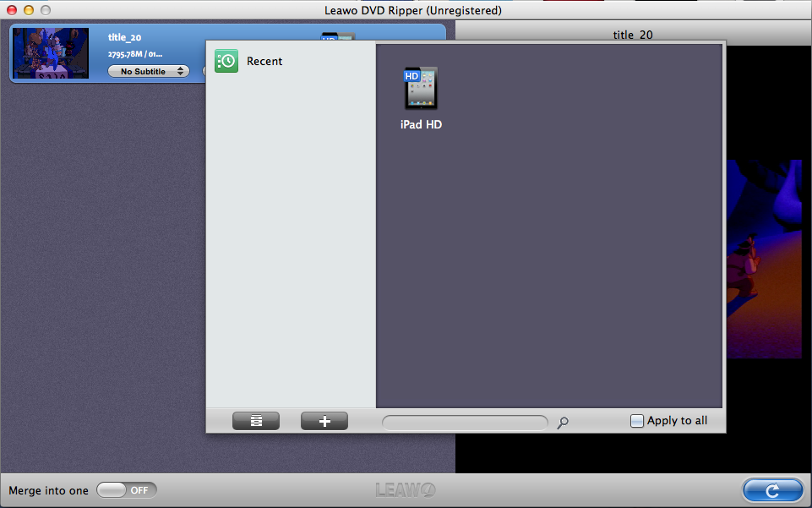Minimize the Leawo DVD Ripper window
Screen dimensions: 812x508
point(29,10)
